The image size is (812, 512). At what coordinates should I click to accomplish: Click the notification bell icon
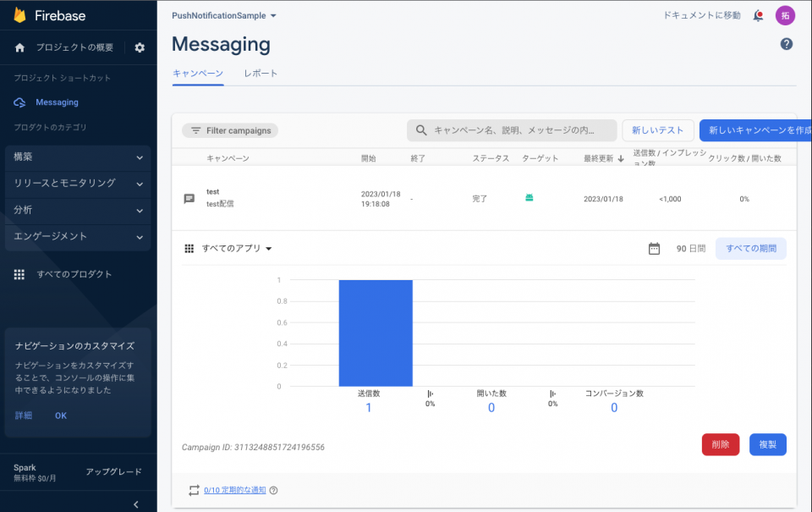coord(758,15)
